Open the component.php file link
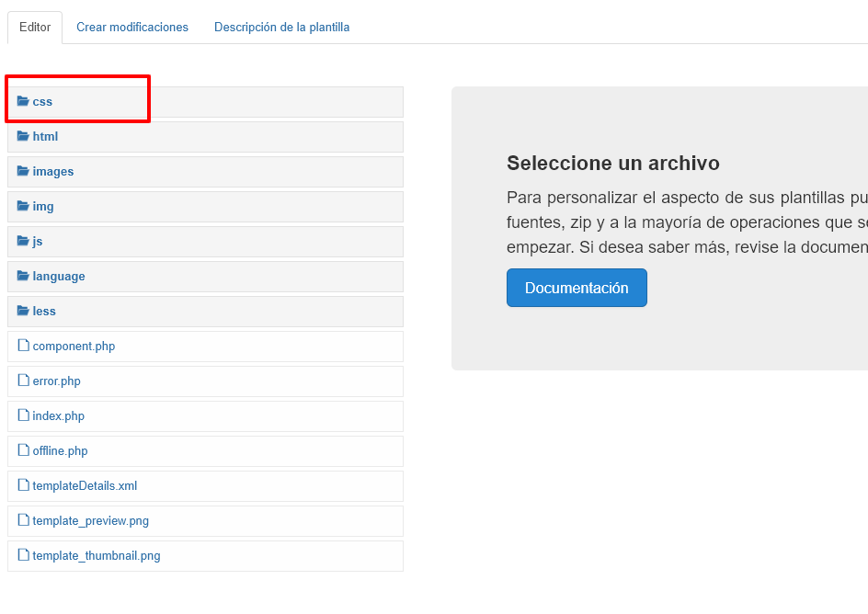Image resolution: width=868 pixels, height=614 pixels. [x=74, y=347]
